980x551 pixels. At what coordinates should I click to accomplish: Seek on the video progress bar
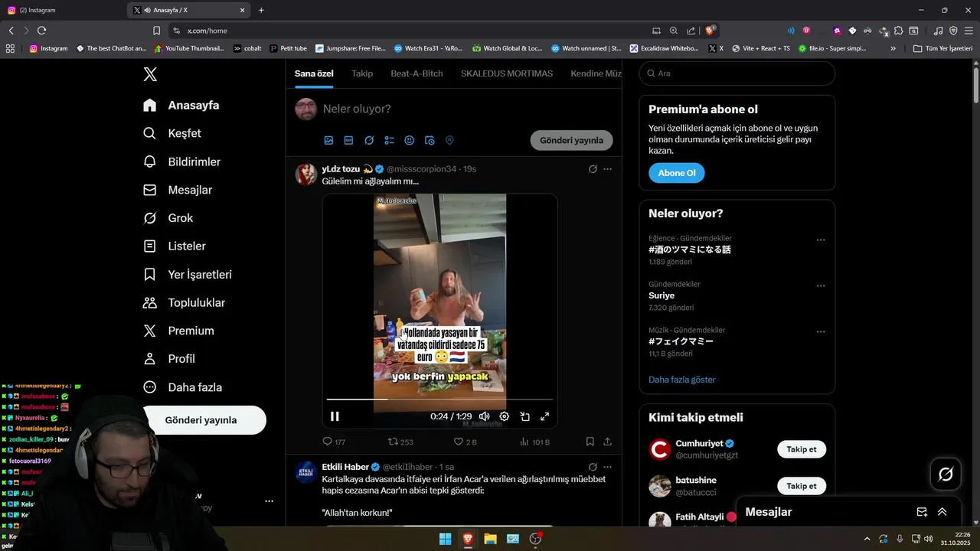pos(439,399)
